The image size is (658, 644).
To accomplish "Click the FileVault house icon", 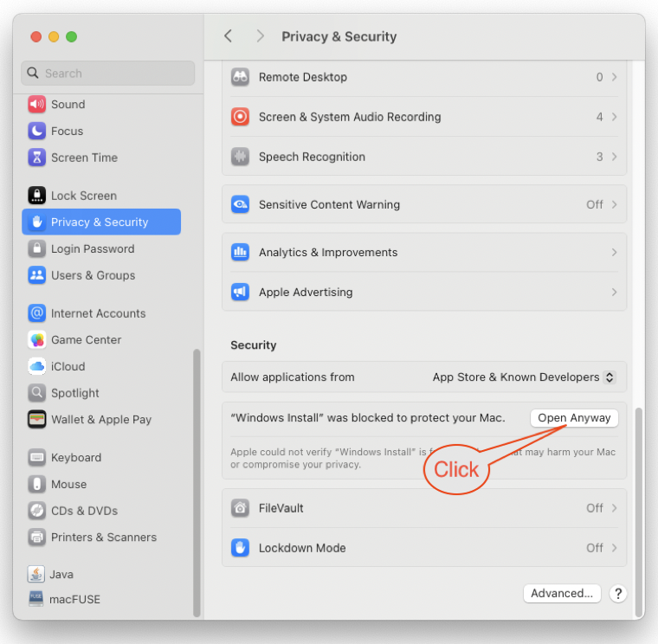I will click(240, 508).
